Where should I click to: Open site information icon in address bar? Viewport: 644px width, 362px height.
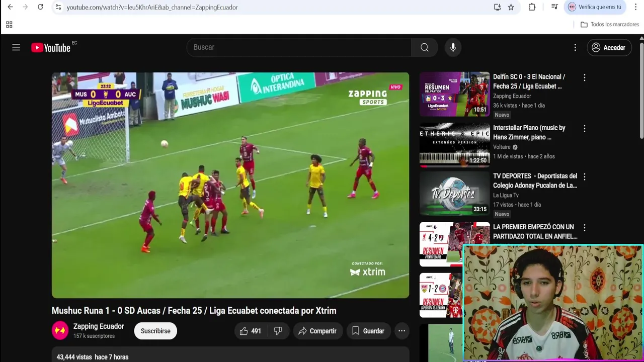pyautogui.click(x=58, y=7)
